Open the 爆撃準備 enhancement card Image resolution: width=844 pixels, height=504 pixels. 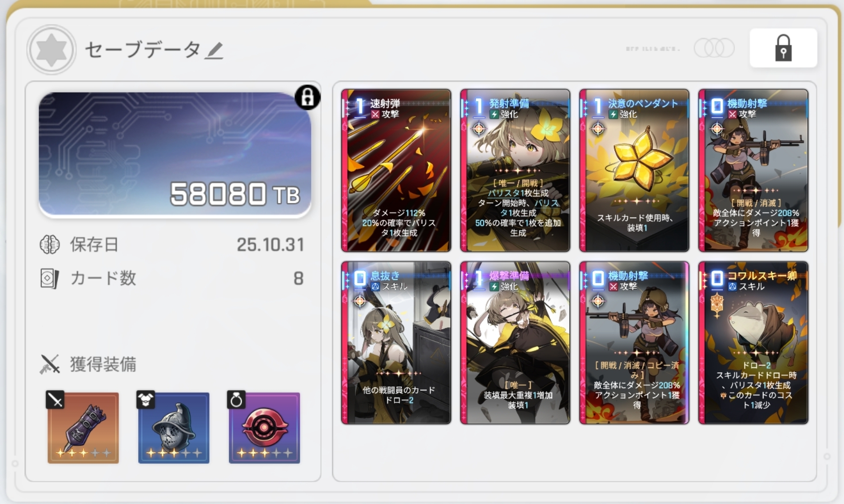(515, 343)
